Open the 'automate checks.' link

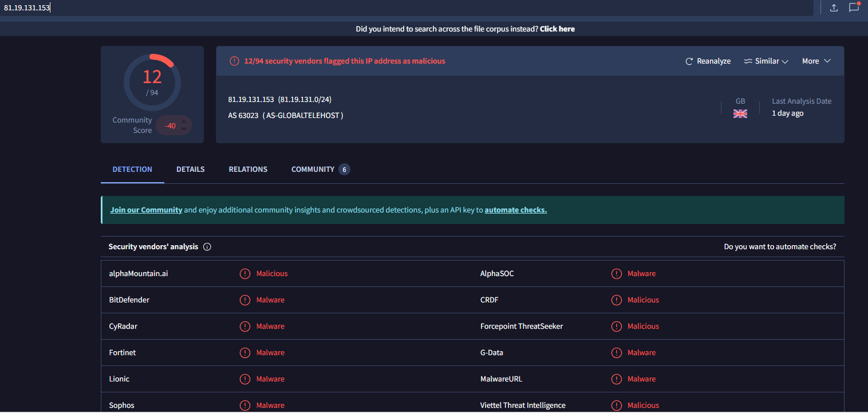[x=516, y=210]
